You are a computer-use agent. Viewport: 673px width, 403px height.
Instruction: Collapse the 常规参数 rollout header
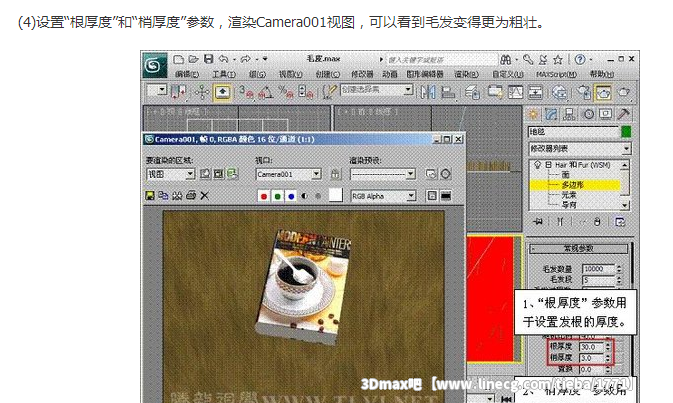tap(578, 248)
